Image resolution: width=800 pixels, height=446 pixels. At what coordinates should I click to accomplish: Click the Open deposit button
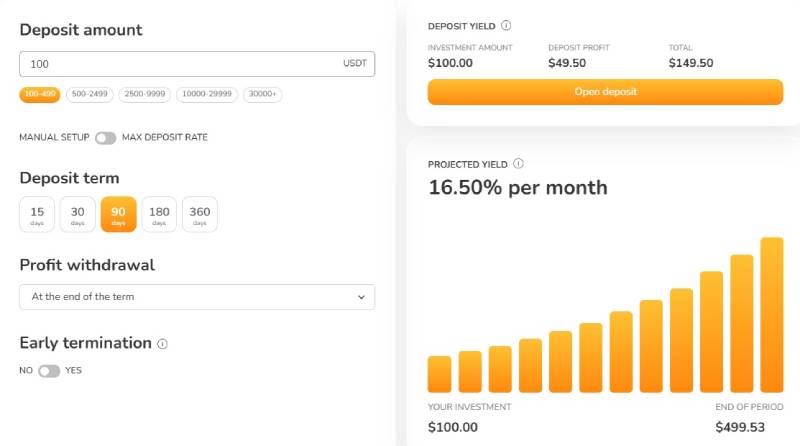coord(605,92)
